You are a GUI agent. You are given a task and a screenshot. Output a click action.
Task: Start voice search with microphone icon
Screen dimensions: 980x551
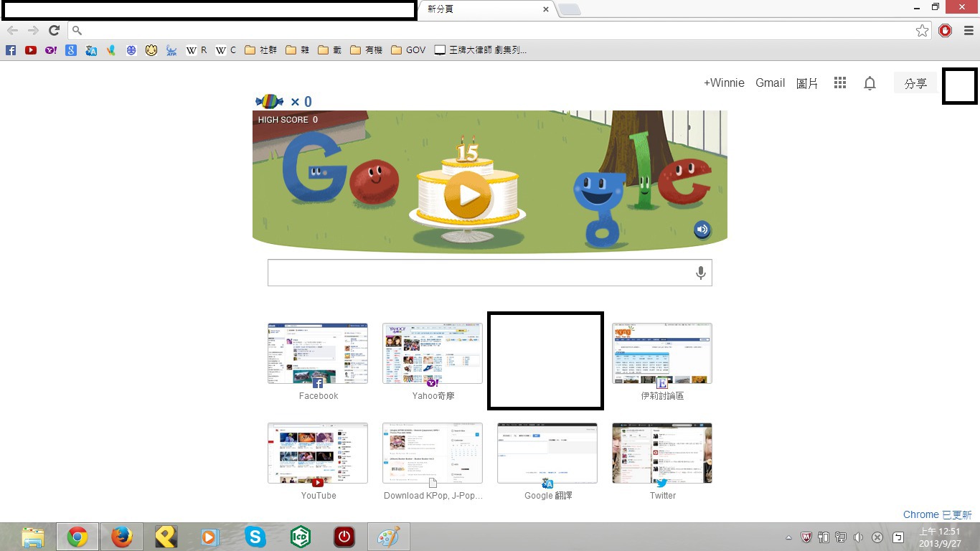tap(700, 273)
